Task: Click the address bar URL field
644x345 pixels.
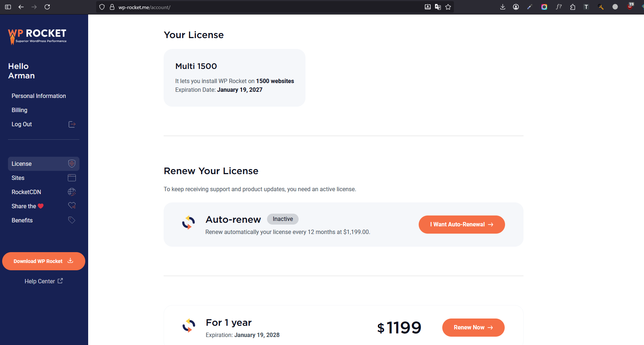Action: point(254,7)
